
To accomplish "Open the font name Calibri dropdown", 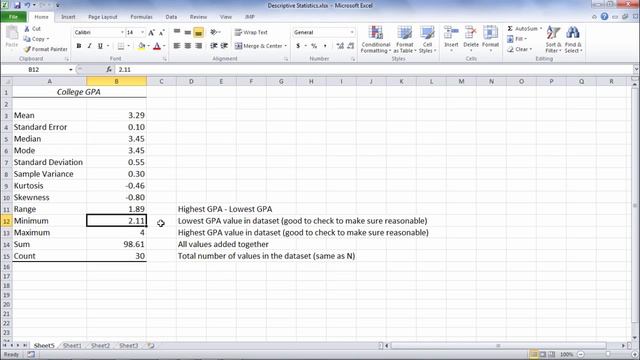I will [x=122, y=32].
